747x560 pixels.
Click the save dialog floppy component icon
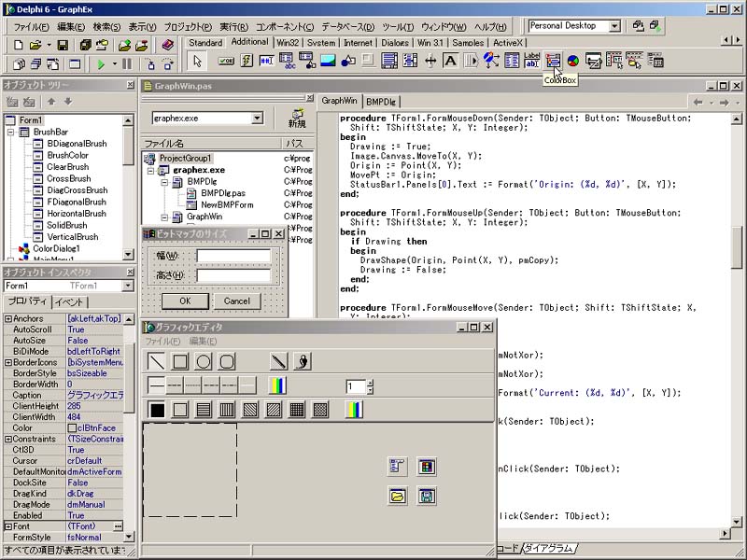[x=427, y=496]
